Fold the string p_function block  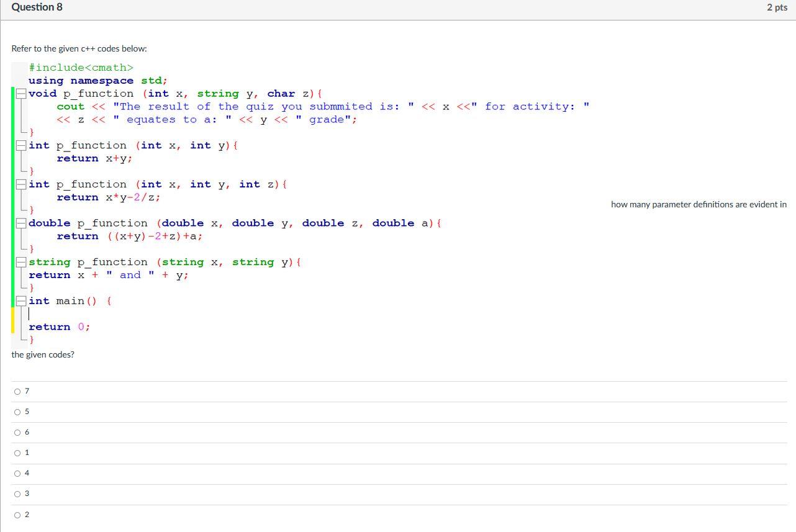click(x=22, y=262)
